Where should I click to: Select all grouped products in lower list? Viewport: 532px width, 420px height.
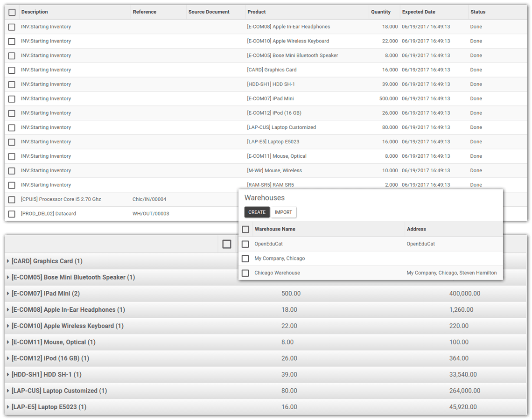click(226, 244)
